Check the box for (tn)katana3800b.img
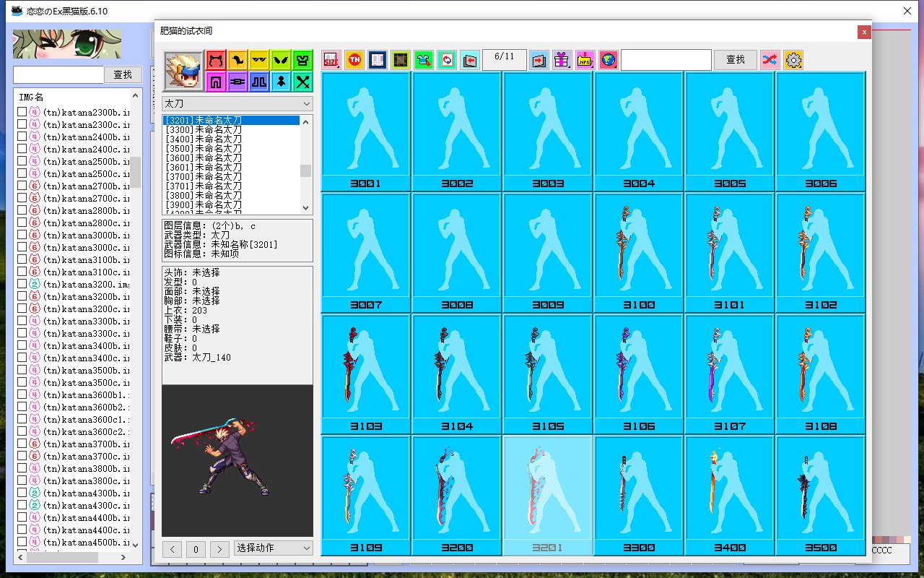The image size is (924, 578). click(22, 468)
